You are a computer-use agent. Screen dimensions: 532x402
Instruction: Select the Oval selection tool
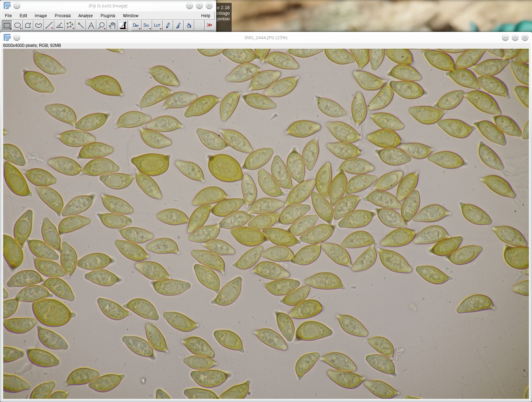(x=18, y=25)
